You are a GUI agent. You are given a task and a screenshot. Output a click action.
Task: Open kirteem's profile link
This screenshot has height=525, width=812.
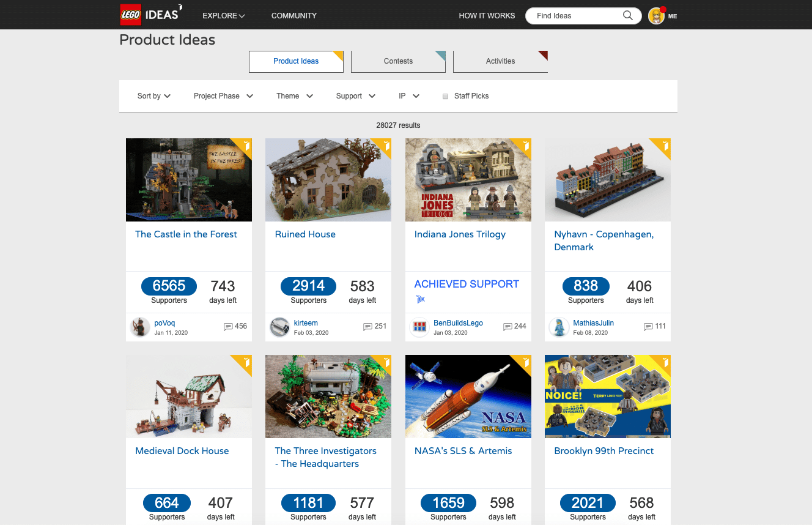click(306, 323)
